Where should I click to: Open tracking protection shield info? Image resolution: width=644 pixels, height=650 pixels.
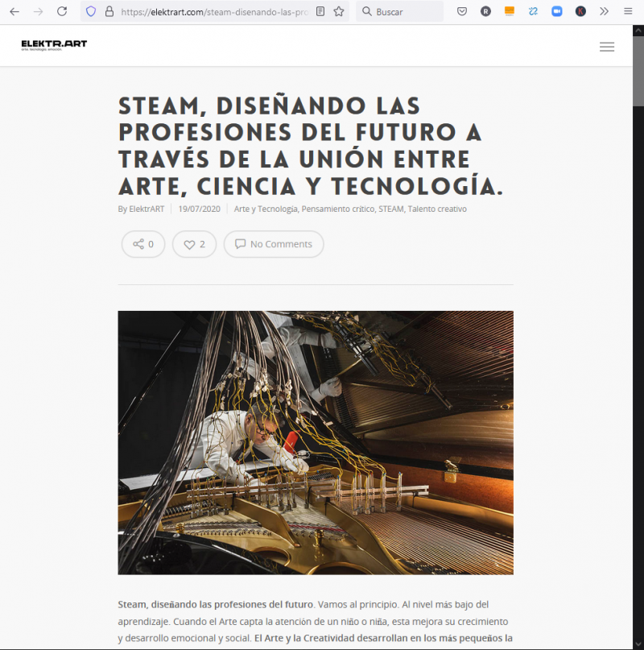tap(91, 11)
